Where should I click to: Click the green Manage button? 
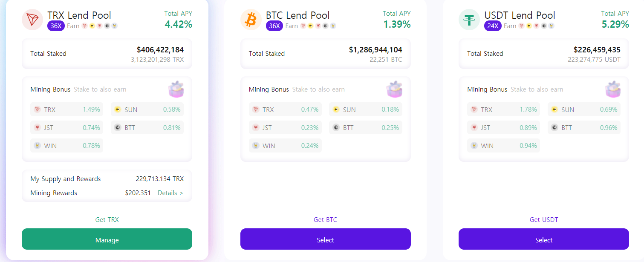107,239
